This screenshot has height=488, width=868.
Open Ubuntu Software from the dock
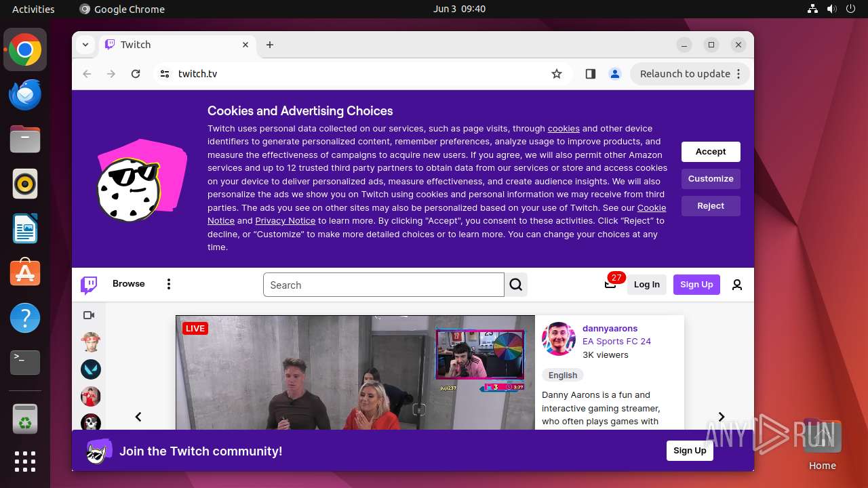25,274
